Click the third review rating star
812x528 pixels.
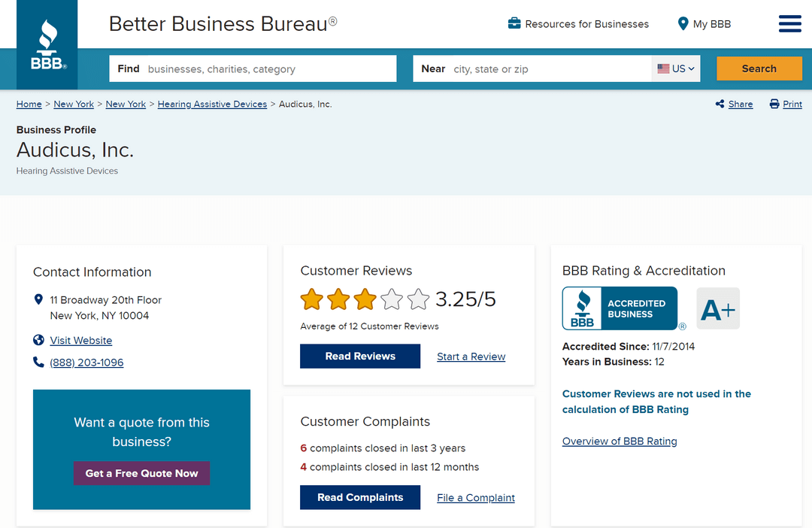[365, 299]
